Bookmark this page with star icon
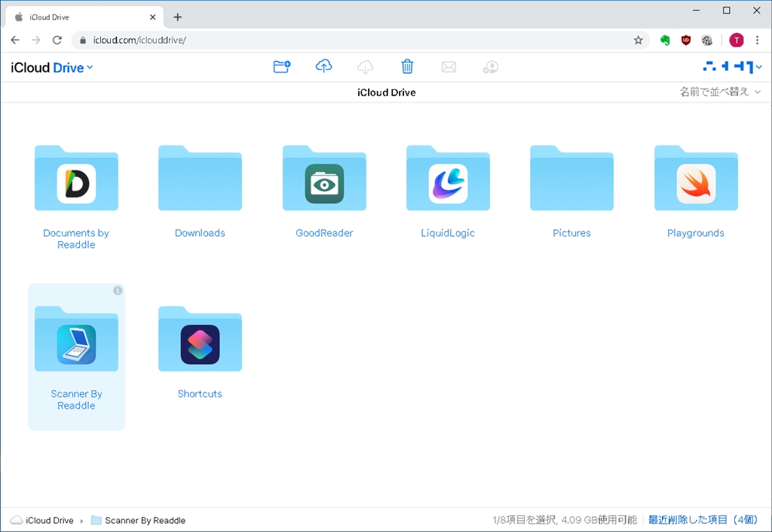This screenshot has width=772, height=532. tap(638, 41)
